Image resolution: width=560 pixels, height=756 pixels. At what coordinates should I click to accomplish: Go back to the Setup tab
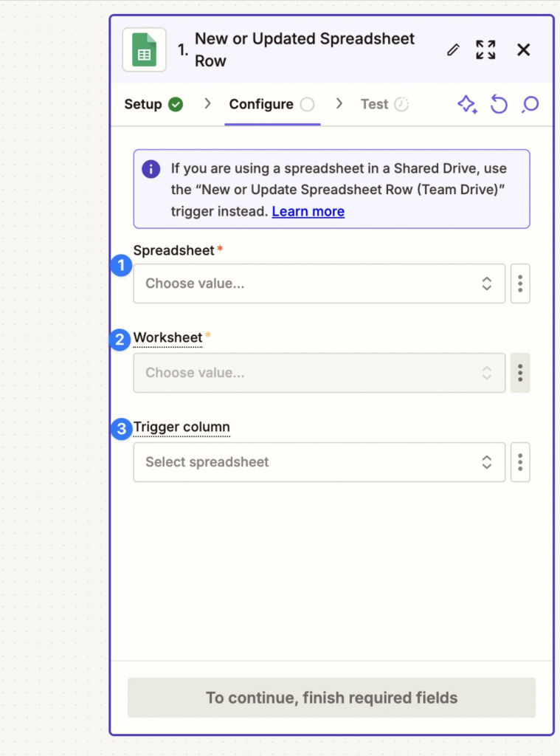coord(145,104)
